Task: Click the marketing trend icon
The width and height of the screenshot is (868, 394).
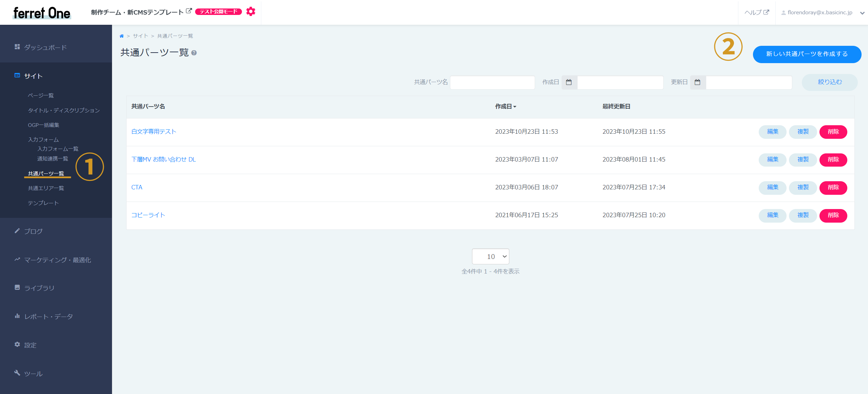Action: pos(17,259)
